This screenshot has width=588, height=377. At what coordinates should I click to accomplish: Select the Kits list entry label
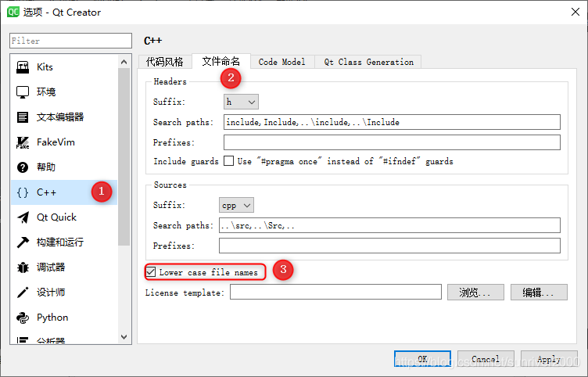coord(45,67)
